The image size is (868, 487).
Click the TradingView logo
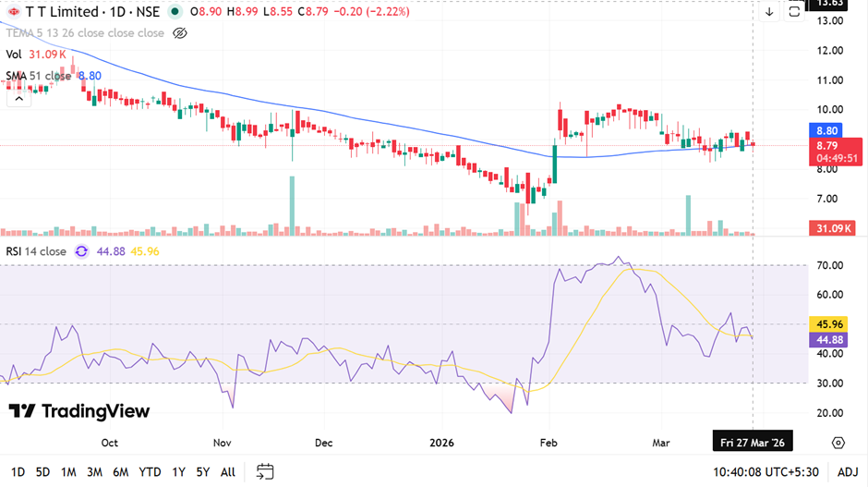[79, 411]
